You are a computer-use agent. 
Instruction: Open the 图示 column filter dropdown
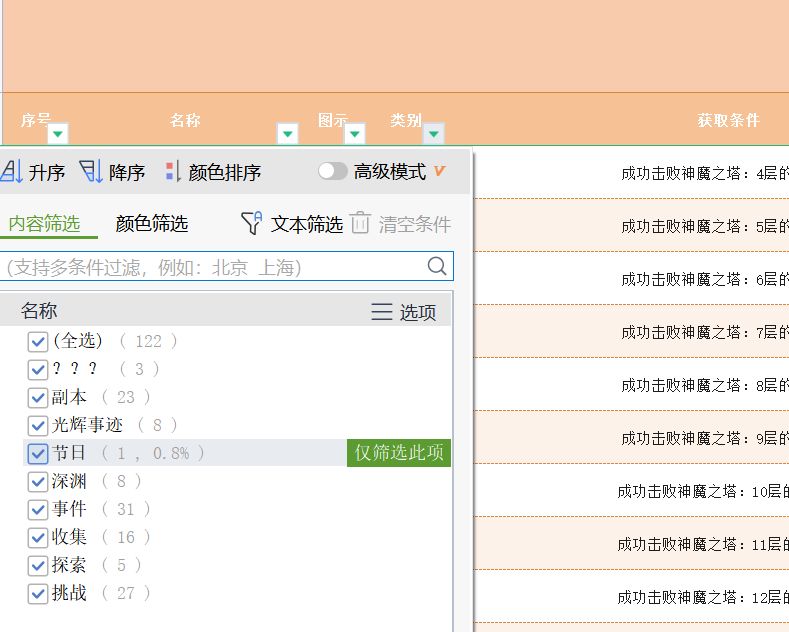[x=354, y=134]
